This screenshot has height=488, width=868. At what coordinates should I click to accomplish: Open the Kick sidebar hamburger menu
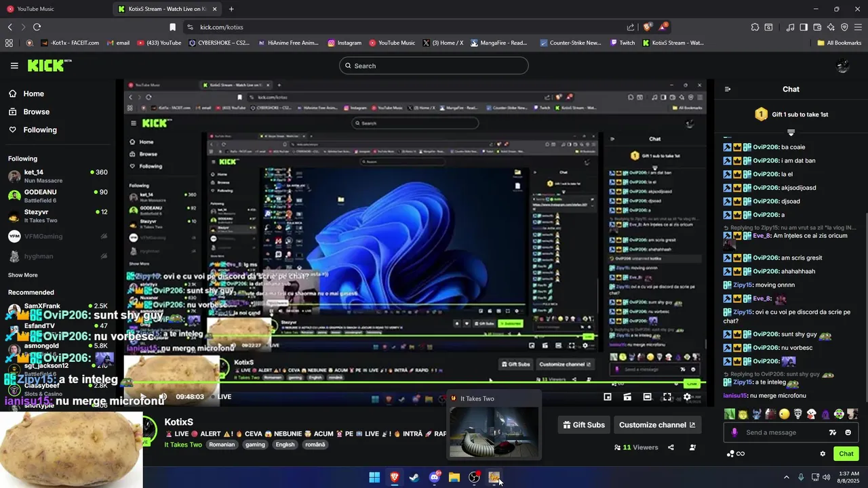click(x=14, y=66)
